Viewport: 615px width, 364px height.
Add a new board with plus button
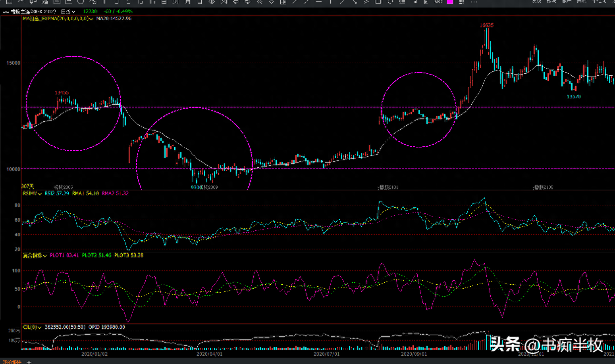point(29,362)
